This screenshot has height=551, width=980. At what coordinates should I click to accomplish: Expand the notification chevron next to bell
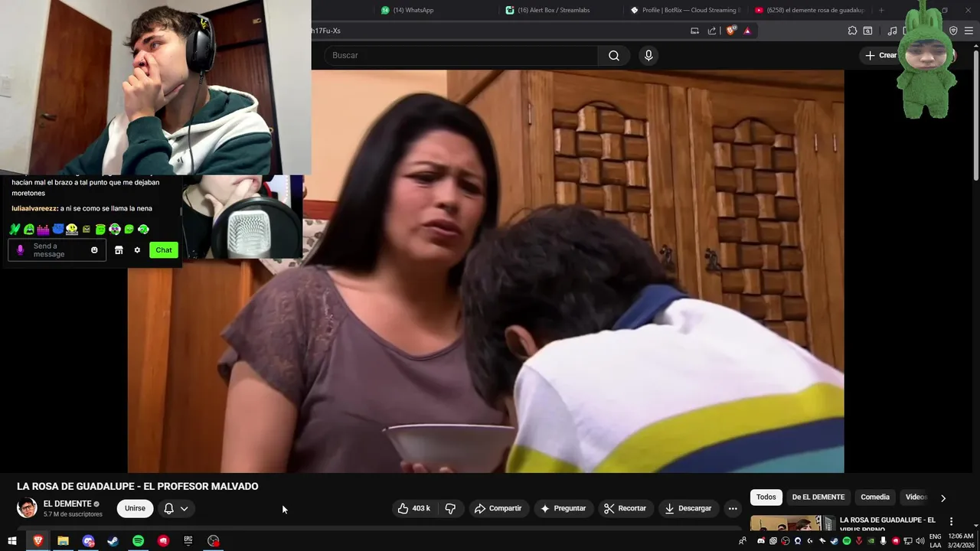pos(184,508)
